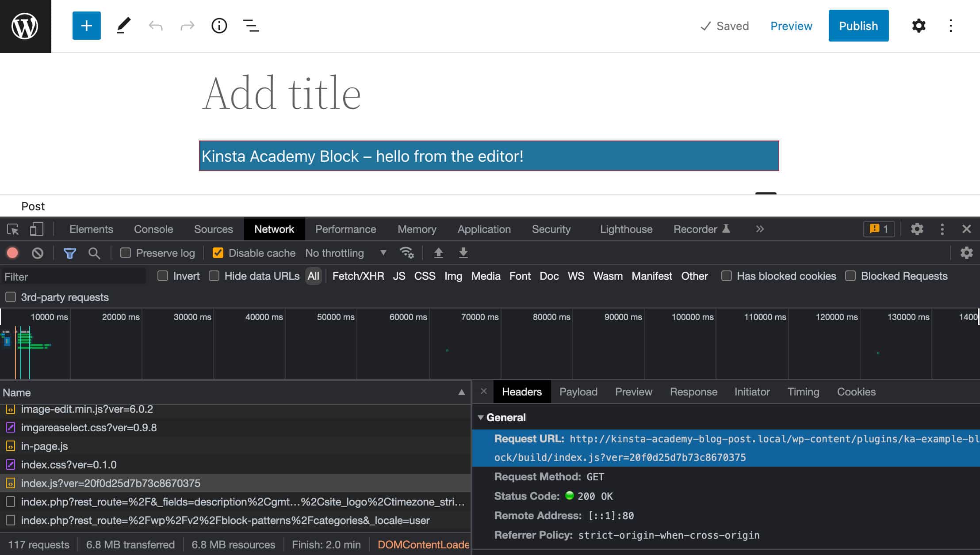Toggle the Preserve log checkbox
This screenshot has width=980, height=555.
tap(125, 253)
